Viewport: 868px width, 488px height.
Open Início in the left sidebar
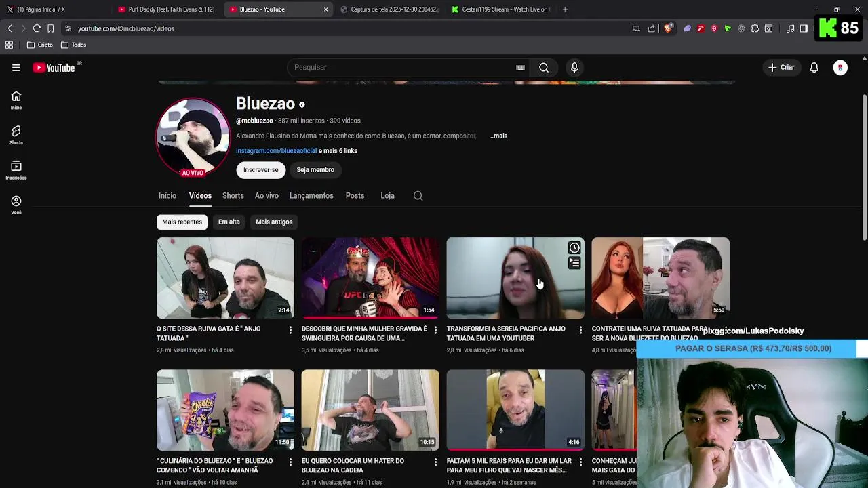(x=16, y=100)
